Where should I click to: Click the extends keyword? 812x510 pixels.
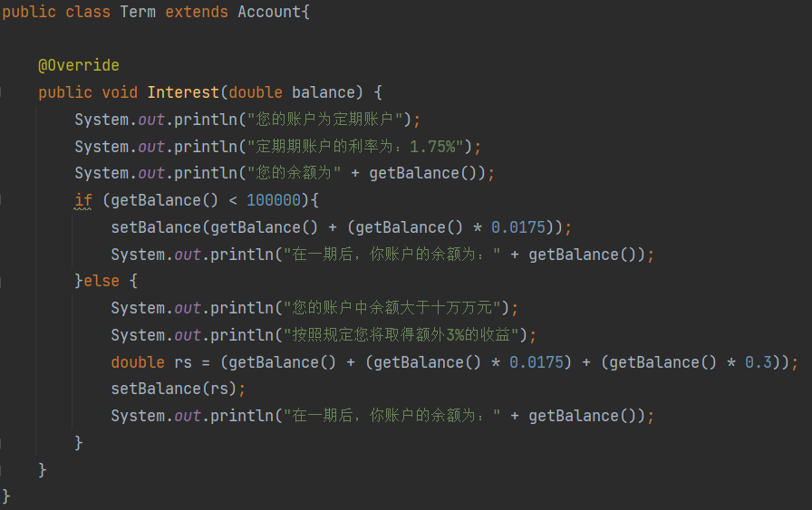197,12
